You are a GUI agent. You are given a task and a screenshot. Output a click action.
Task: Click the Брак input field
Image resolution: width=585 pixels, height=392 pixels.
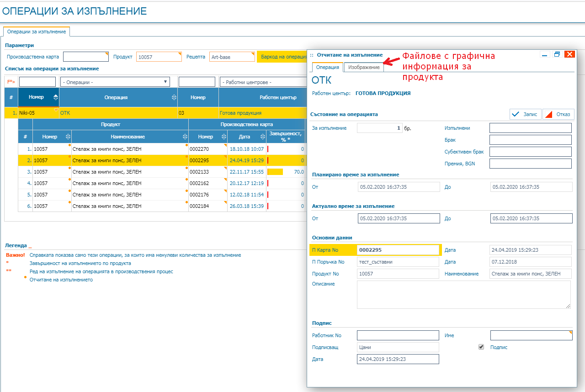click(x=531, y=140)
